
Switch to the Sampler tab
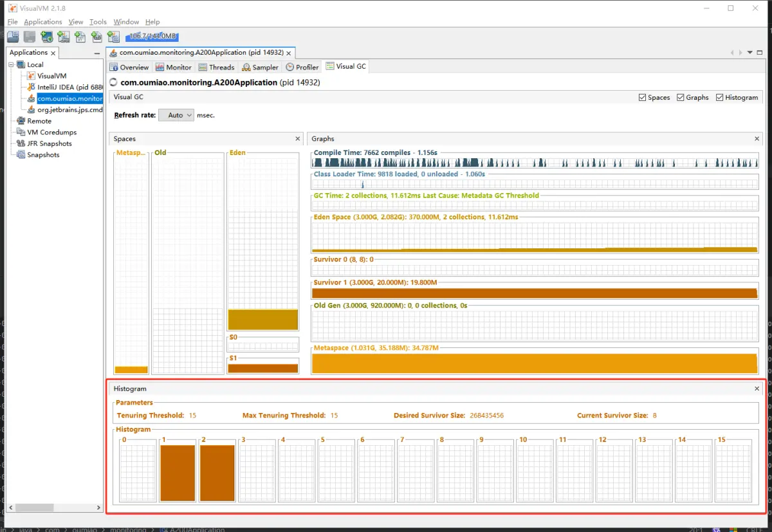point(261,67)
